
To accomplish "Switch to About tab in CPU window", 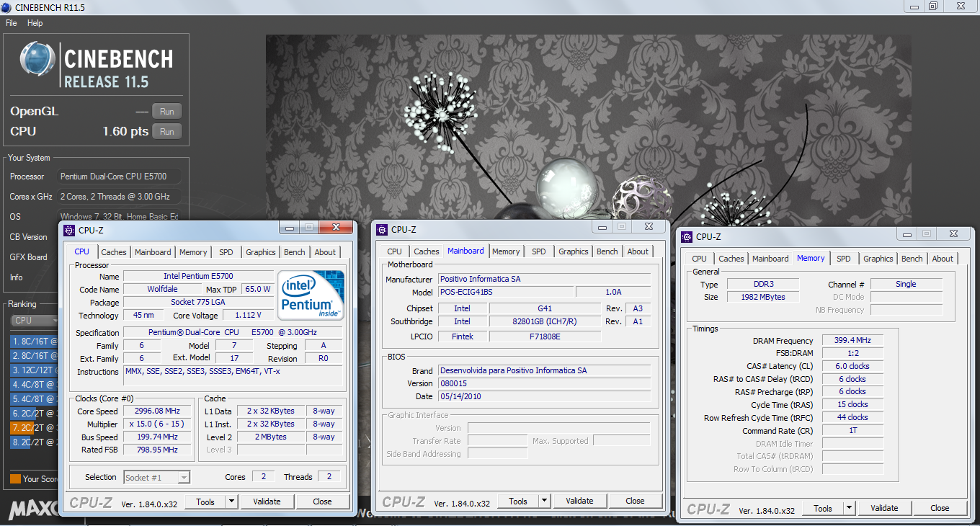I will pos(325,252).
